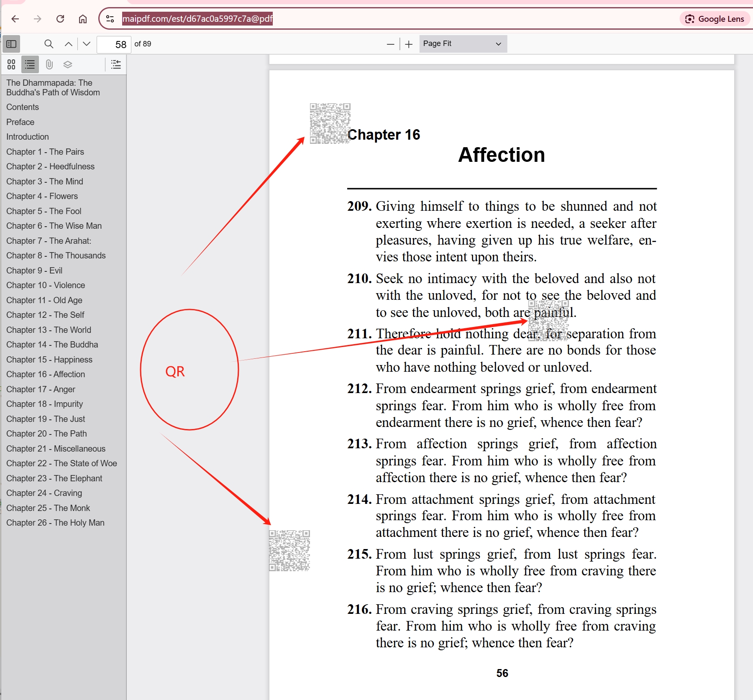Open the Page Fit zoom dropdown
753x700 pixels.
pos(462,44)
